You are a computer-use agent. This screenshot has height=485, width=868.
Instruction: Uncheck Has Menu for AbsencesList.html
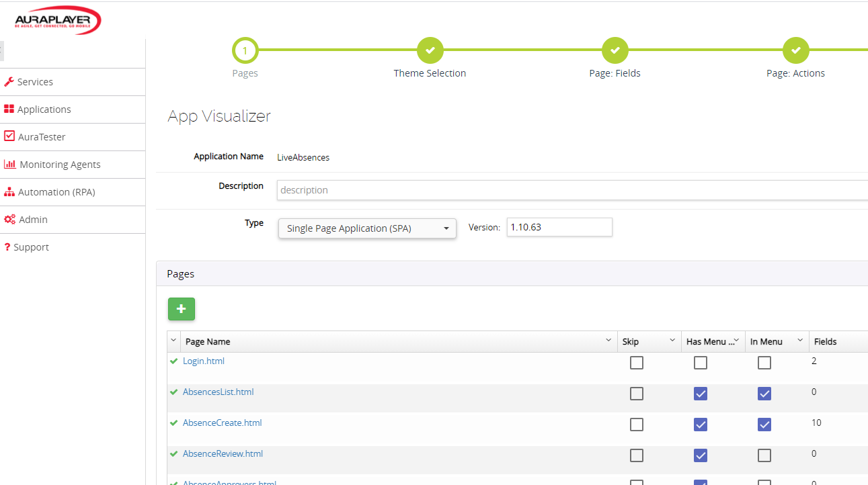click(701, 394)
